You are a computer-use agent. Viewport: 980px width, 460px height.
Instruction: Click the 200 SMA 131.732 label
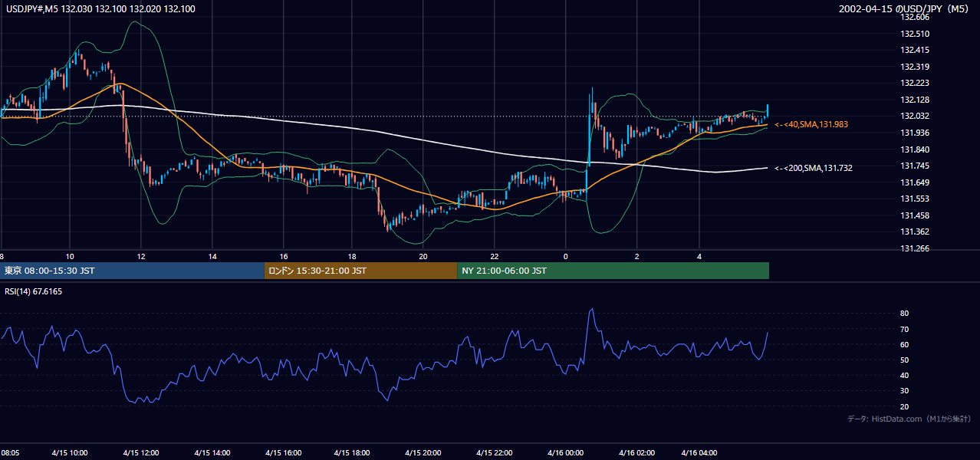point(814,168)
